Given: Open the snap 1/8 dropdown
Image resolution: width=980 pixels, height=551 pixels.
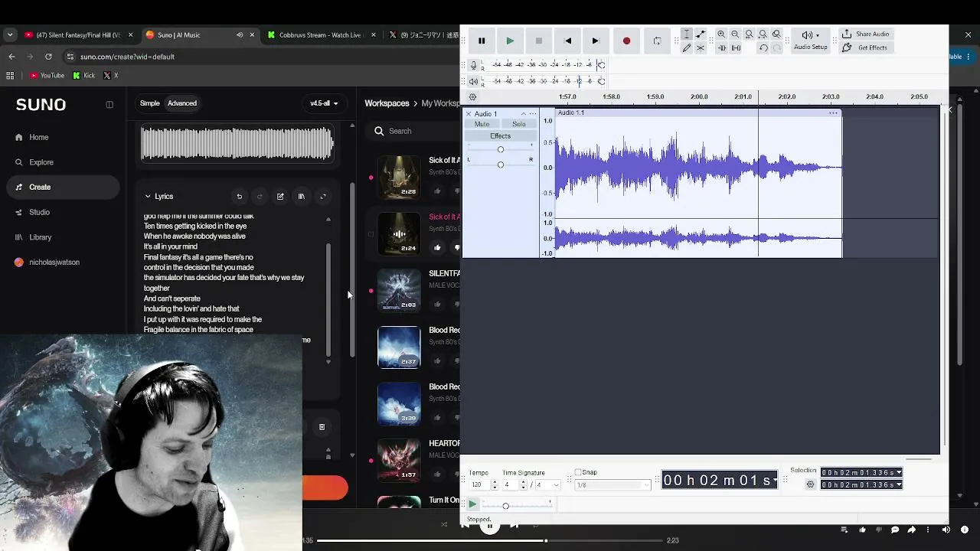Looking at the screenshot, I should point(611,485).
